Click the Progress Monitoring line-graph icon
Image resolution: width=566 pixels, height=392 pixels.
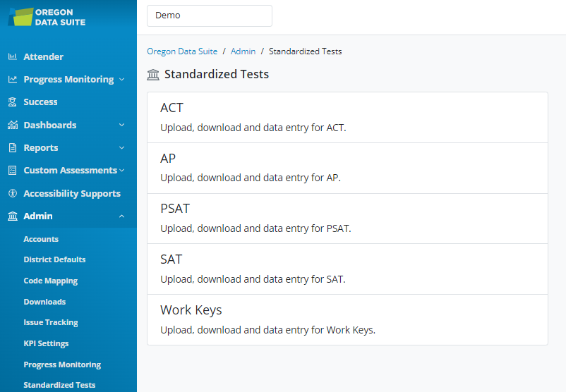click(12, 80)
